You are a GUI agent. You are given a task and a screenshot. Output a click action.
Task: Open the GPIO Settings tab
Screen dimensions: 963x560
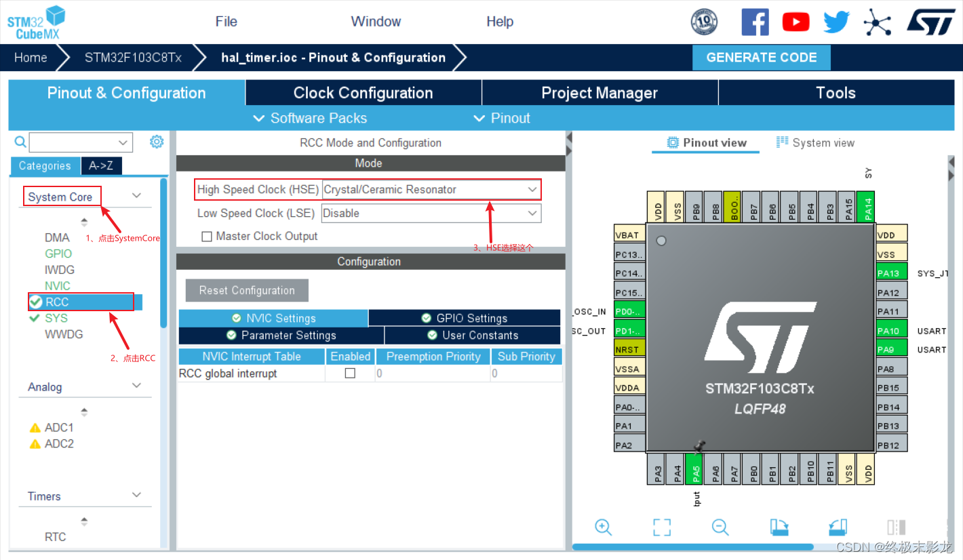[464, 318]
